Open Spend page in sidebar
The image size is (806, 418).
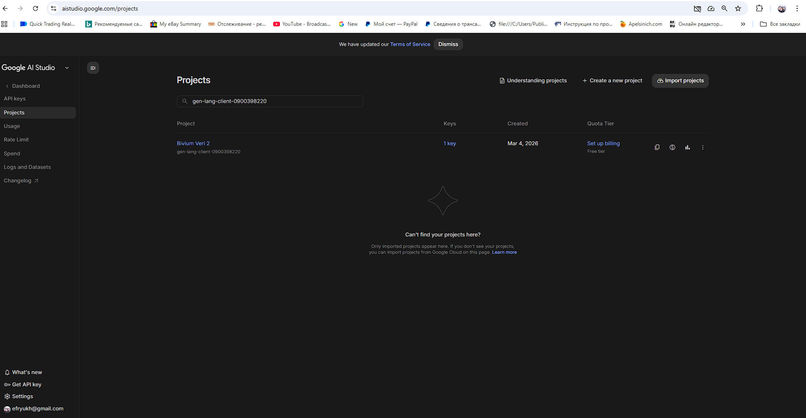click(12, 153)
